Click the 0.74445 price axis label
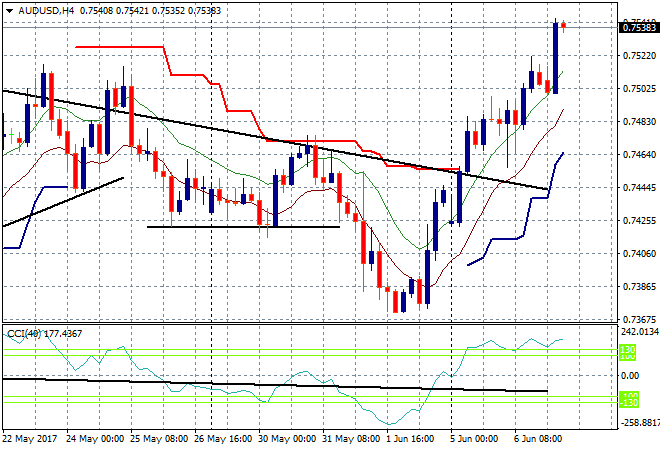Image resolution: width=660 pixels, height=450 pixels. pos(639,187)
